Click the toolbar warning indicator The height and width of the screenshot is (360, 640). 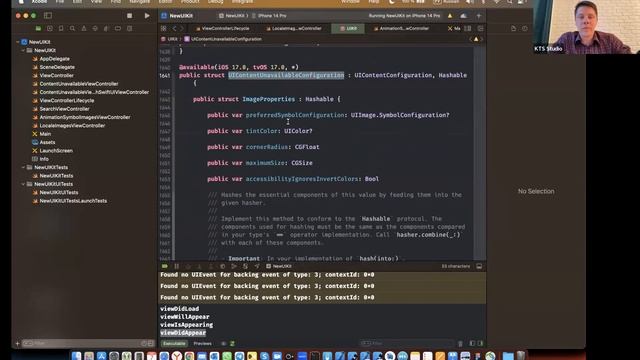pyautogui.click(x=450, y=16)
